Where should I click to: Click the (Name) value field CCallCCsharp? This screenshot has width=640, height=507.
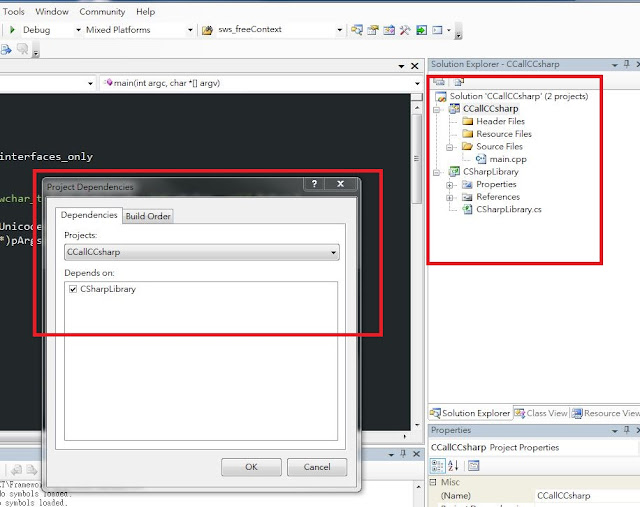pyautogui.click(x=587, y=496)
